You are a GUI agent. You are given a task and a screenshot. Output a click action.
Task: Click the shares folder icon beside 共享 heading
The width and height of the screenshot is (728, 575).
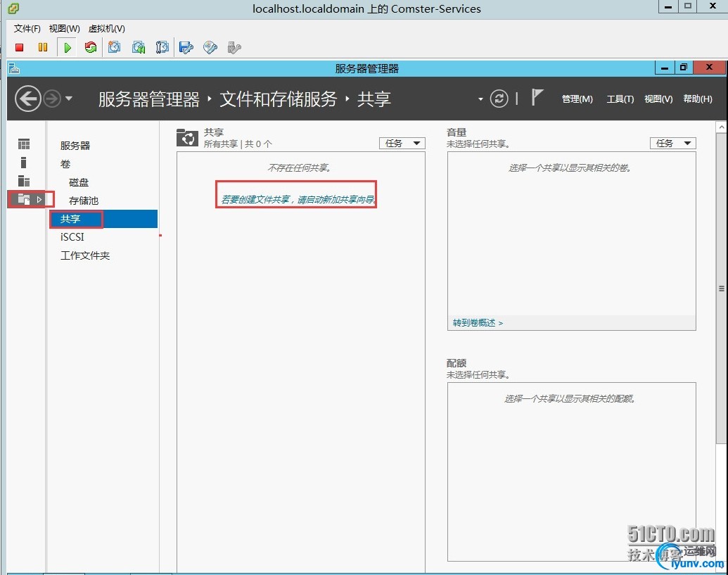pos(188,137)
